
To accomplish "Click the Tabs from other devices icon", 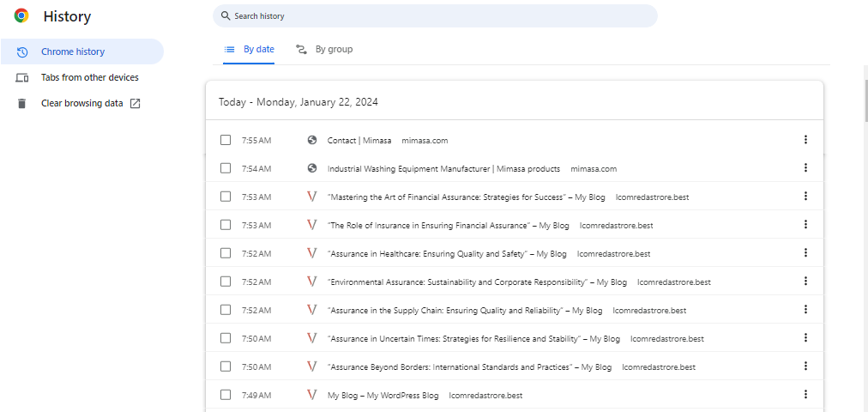I will [22, 78].
